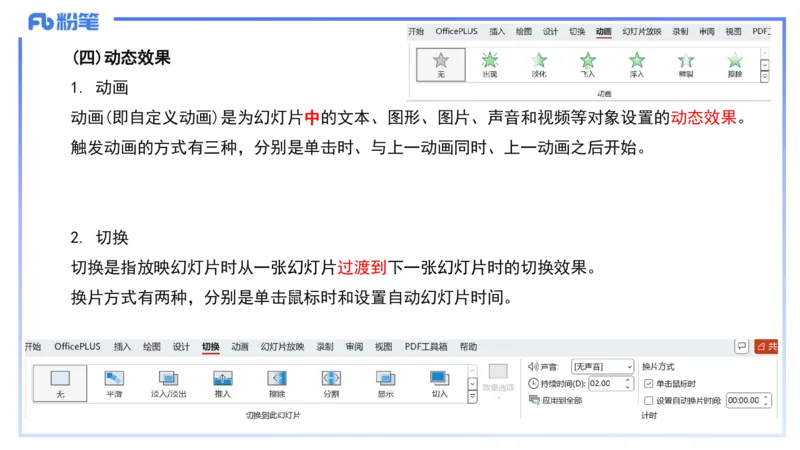
Task: Open 绘图 tab in the transition ribbon
Action: (x=152, y=347)
